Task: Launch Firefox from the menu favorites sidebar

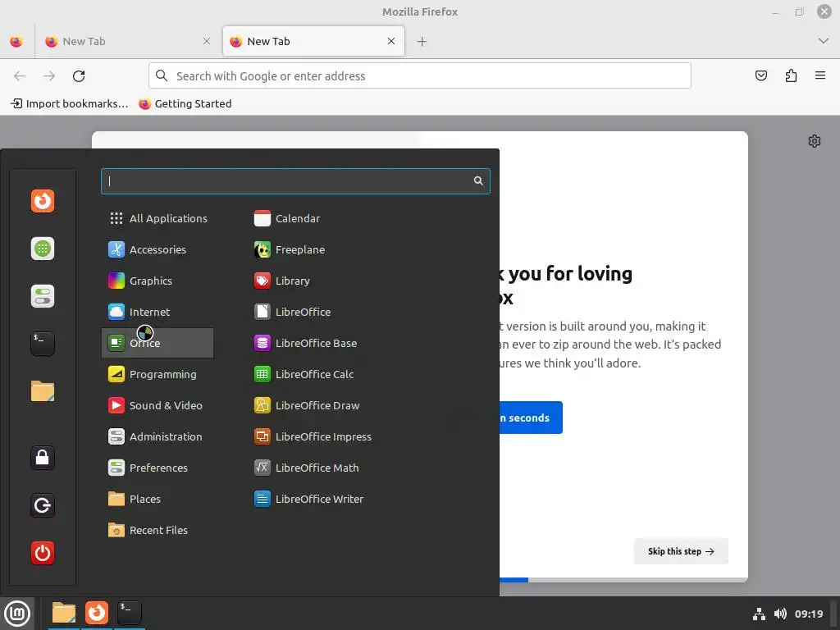Action: tap(43, 201)
